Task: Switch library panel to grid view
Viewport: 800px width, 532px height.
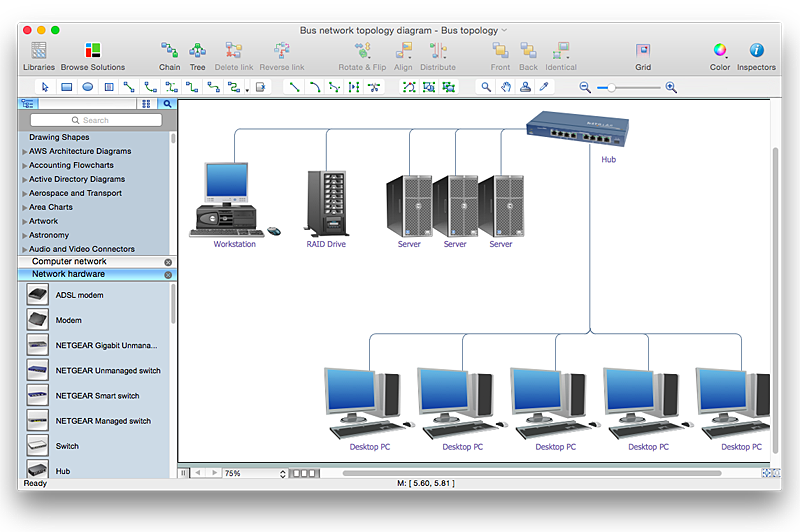Action: tap(145, 103)
